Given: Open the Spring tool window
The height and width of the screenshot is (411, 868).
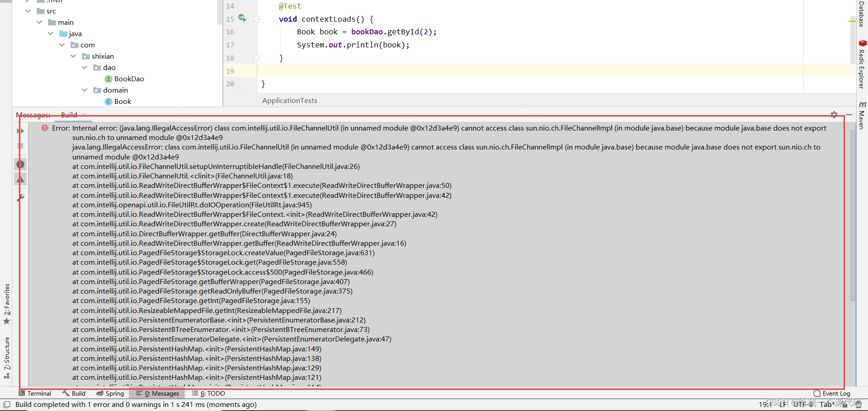Looking at the screenshot, I should click(x=110, y=393).
